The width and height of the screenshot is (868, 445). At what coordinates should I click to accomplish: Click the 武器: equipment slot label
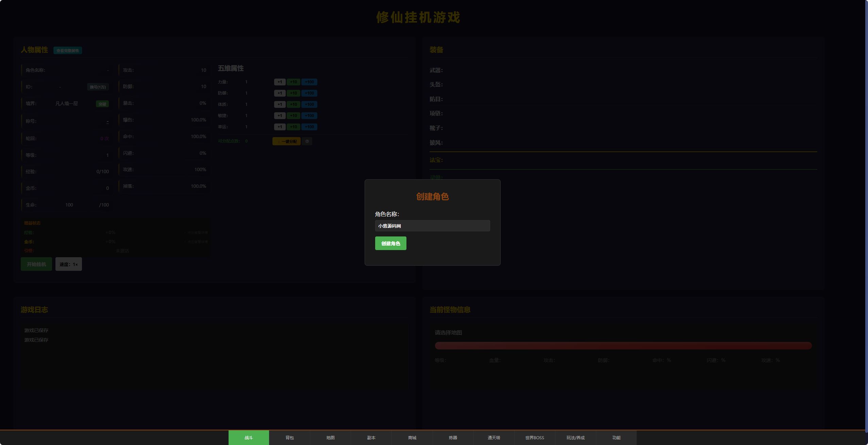tap(436, 70)
